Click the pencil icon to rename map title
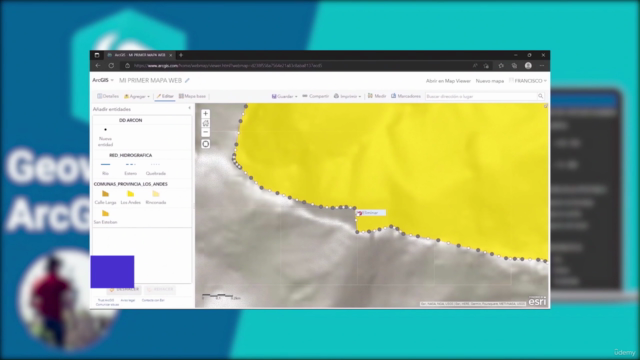Screen dimensions: 640x360 (187, 80)
